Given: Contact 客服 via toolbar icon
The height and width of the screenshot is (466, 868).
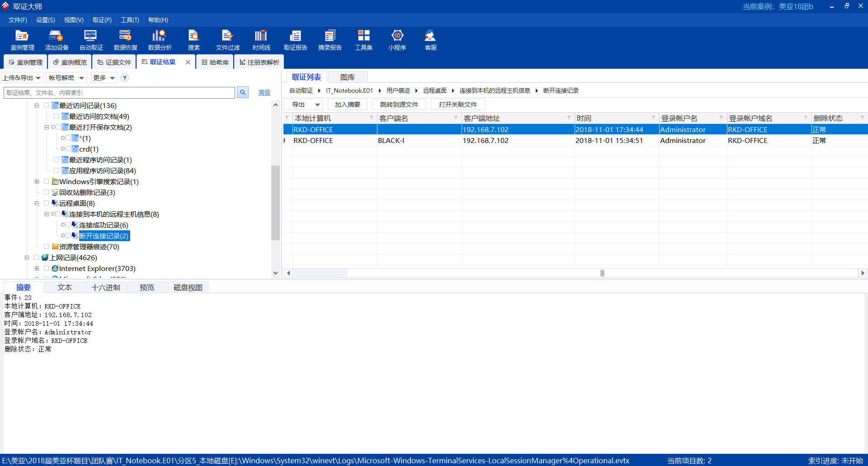Looking at the screenshot, I should coord(430,40).
